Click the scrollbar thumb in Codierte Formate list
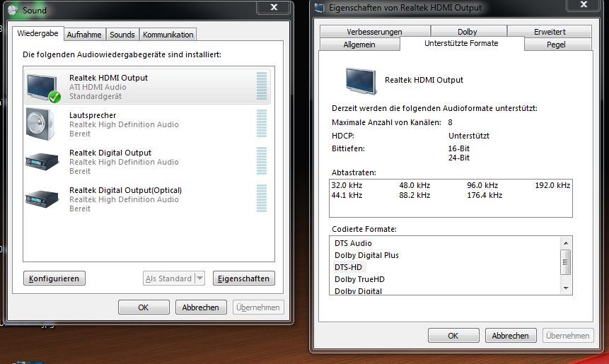 tap(566, 262)
